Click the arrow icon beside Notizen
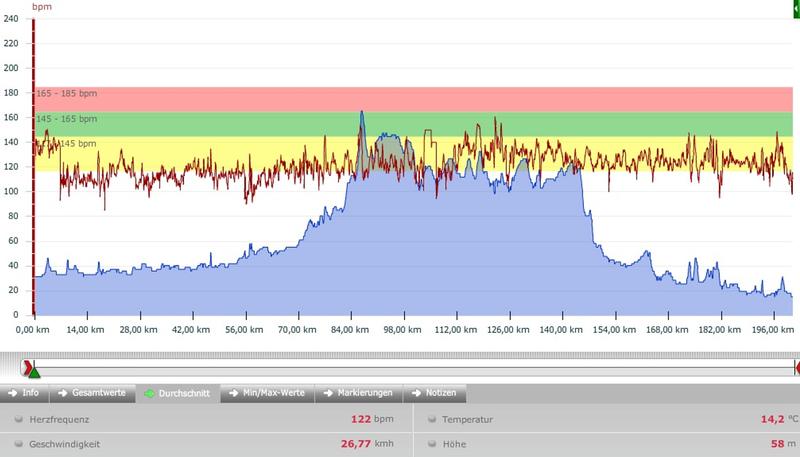 (x=418, y=393)
